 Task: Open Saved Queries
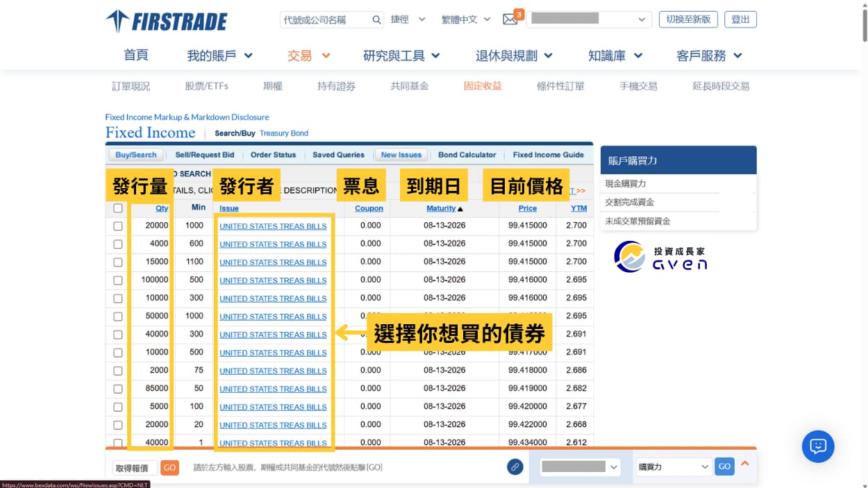coord(338,155)
